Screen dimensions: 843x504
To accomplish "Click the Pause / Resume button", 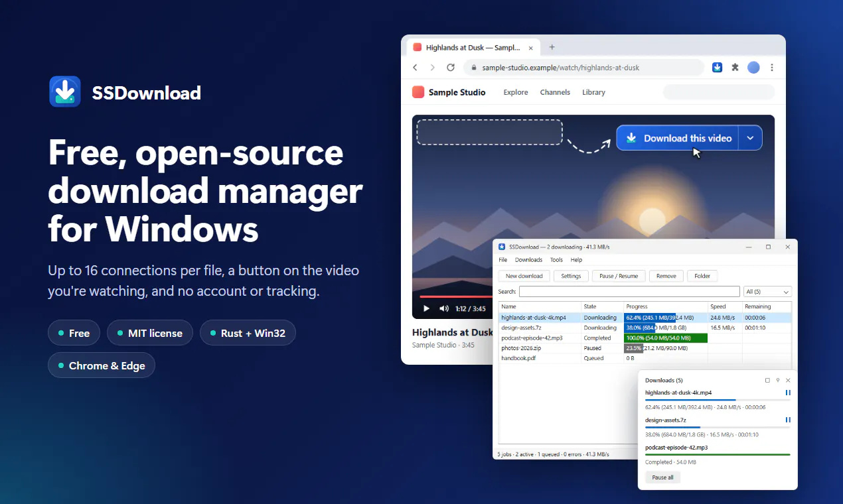I will click(x=619, y=276).
